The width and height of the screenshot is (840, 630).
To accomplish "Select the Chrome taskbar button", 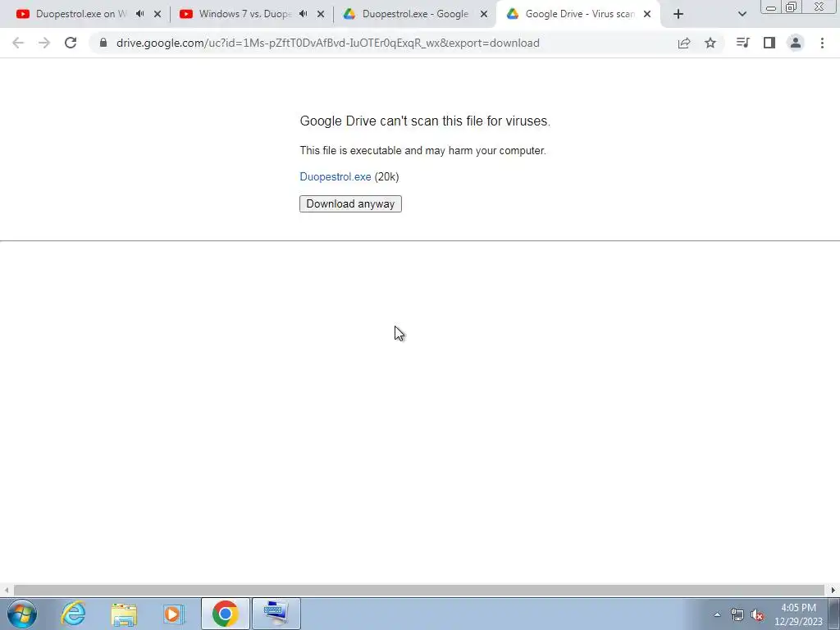I will click(x=225, y=614).
